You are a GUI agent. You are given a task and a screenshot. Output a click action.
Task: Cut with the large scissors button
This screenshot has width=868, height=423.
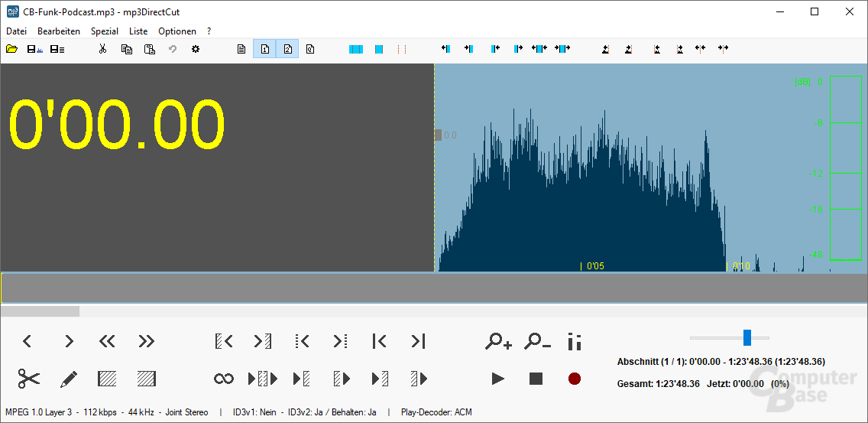click(29, 379)
